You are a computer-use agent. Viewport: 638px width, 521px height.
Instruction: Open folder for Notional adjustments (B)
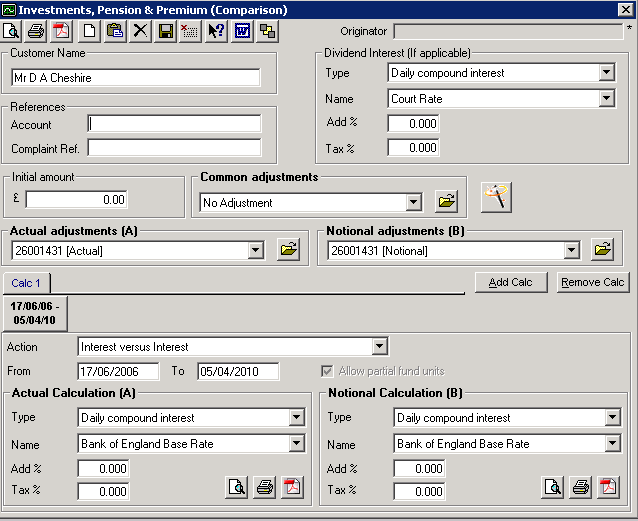tap(603, 249)
